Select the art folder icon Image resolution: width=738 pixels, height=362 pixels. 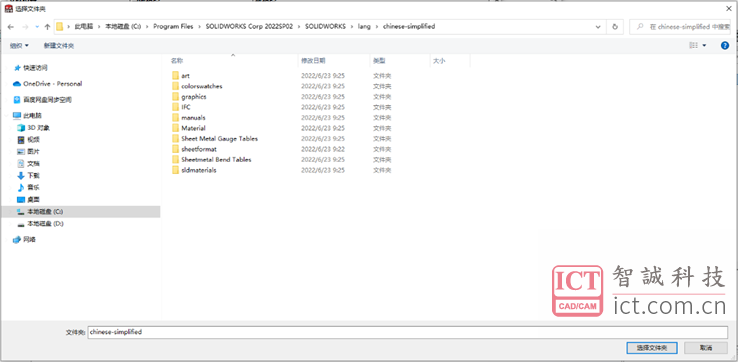[176, 75]
